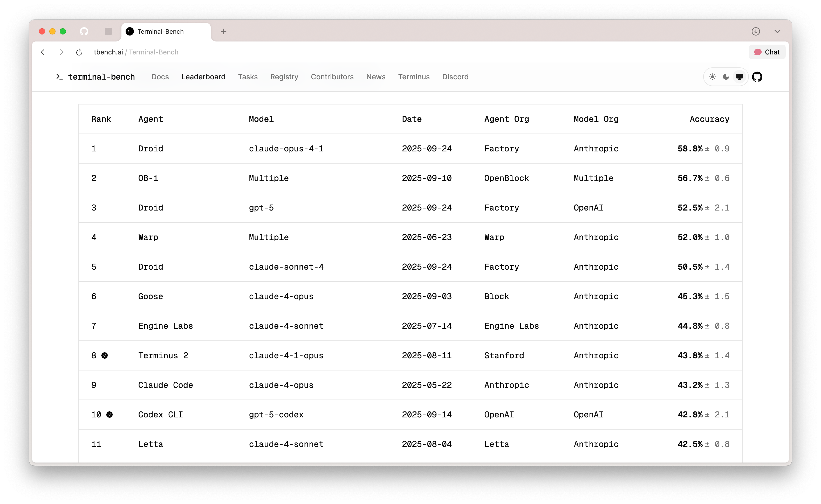Go back with browser back arrow

43,52
